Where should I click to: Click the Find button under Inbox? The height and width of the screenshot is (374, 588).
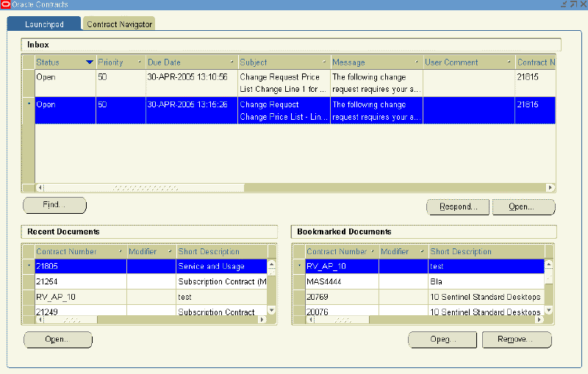(54, 205)
